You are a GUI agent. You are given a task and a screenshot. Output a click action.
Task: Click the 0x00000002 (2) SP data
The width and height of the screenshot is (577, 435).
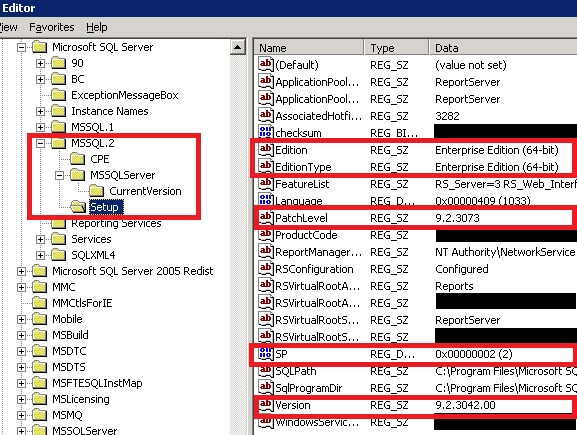[474, 354]
